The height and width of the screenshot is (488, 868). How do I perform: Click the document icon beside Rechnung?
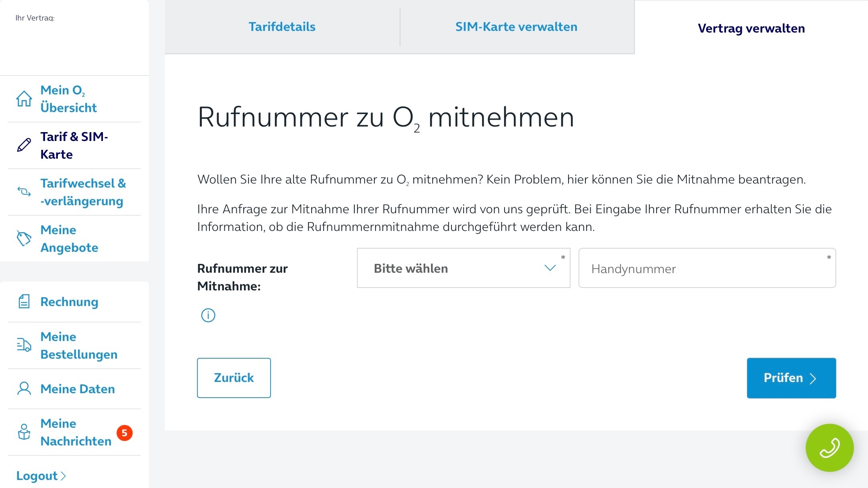click(24, 301)
